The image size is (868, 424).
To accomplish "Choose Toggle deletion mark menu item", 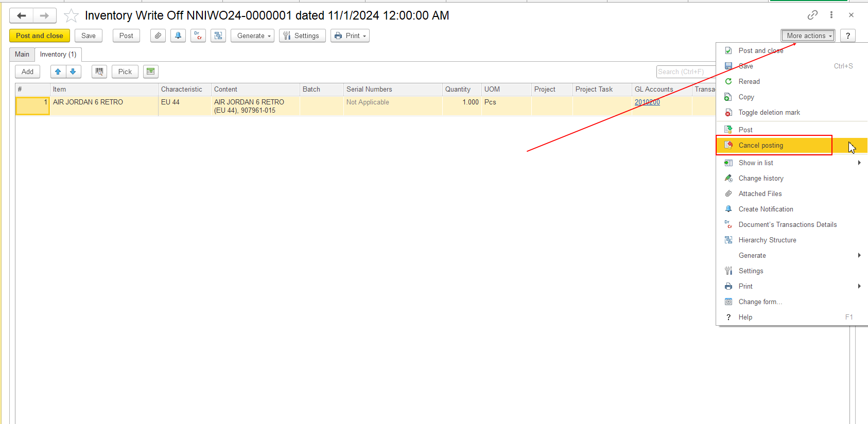I will (769, 112).
